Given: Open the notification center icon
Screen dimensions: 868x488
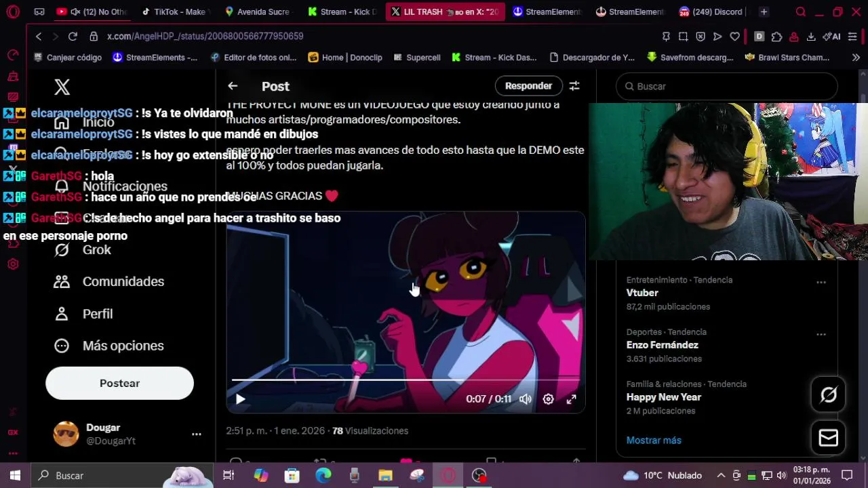Looking at the screenshot, I should pos(847,476).
